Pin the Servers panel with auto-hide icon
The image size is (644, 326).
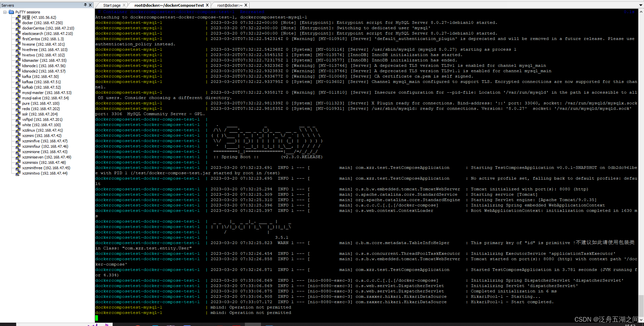tap(85, 5)
